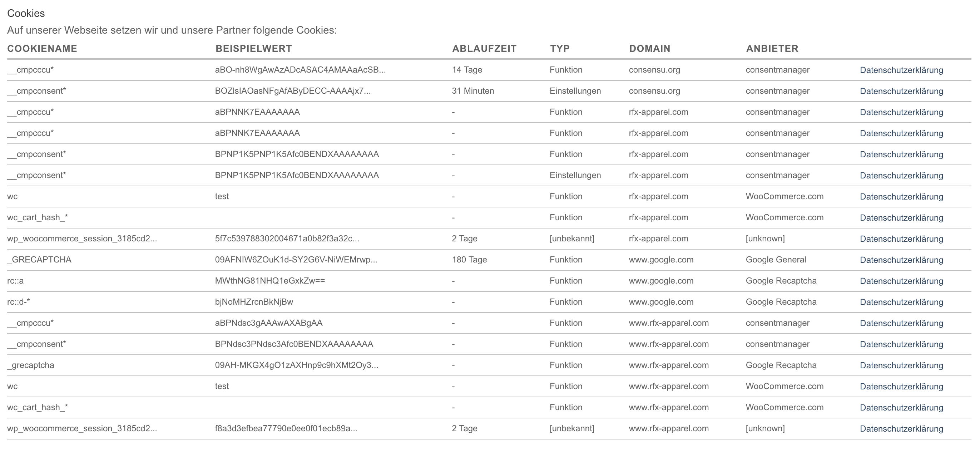Open Datenschutzerklärung link for the 180 Tage row
The height and width of the screenshot is (457, 980).
pos(901,260)
